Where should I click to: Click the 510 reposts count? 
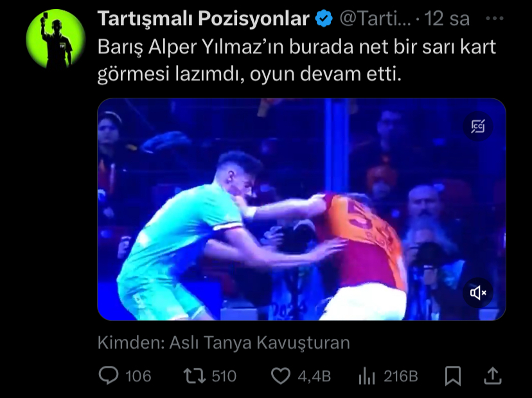pos(224,376)
